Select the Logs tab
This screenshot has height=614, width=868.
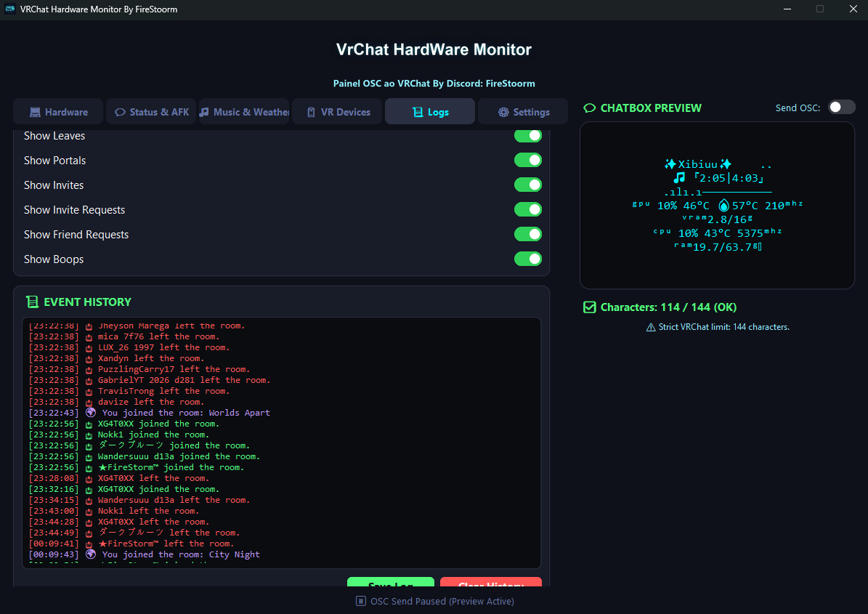click(430, 112)
